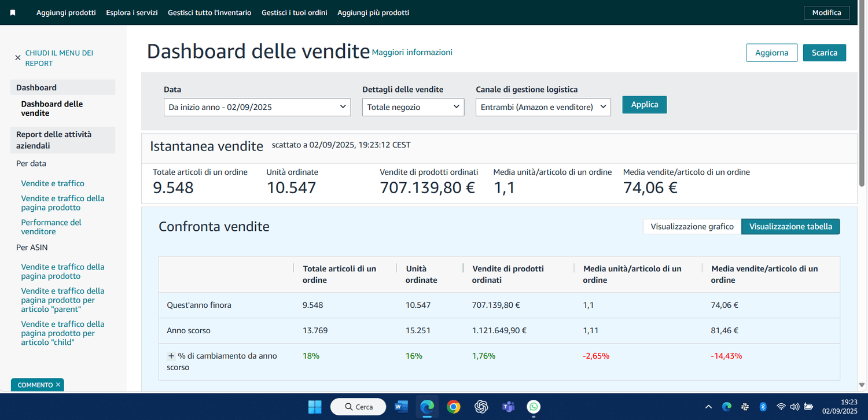Open Microsoft Teams from the taskbar

coord(508,407)
